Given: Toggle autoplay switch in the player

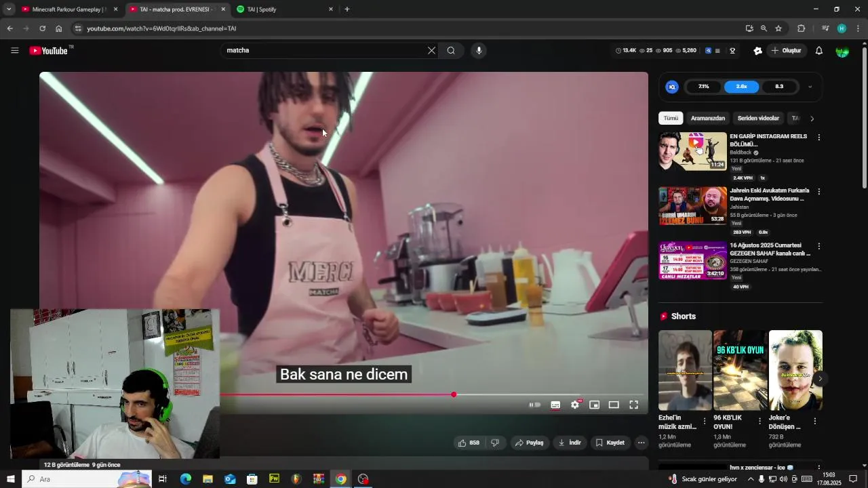Looking at the screenshot, I should (x=535, y=405).
